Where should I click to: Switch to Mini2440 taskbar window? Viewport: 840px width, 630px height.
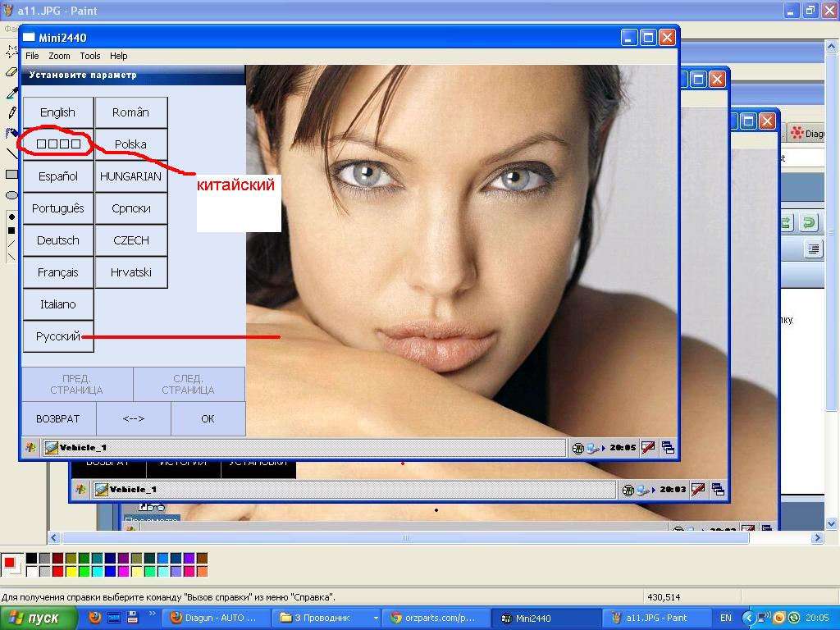[x=545, y=619]
